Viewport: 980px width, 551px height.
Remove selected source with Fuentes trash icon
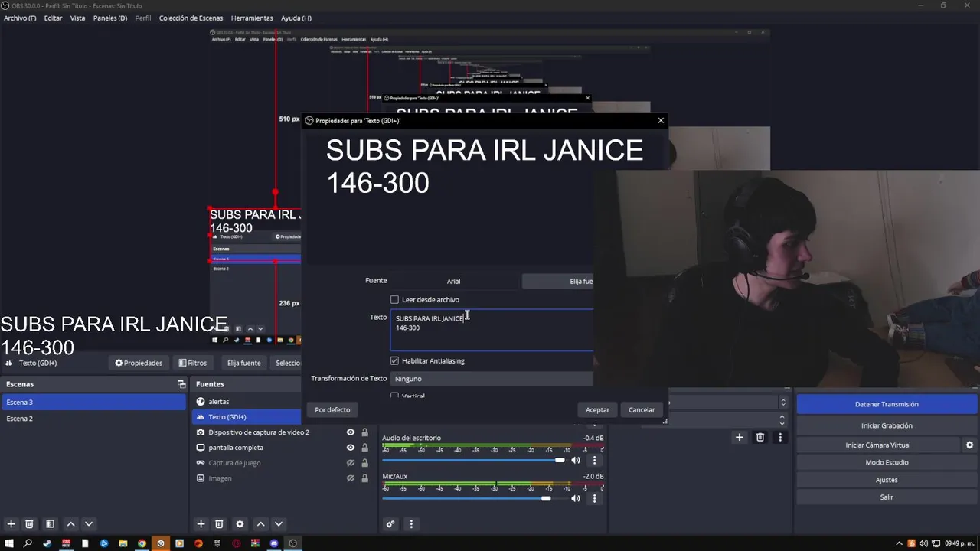[x=219, y=524]
